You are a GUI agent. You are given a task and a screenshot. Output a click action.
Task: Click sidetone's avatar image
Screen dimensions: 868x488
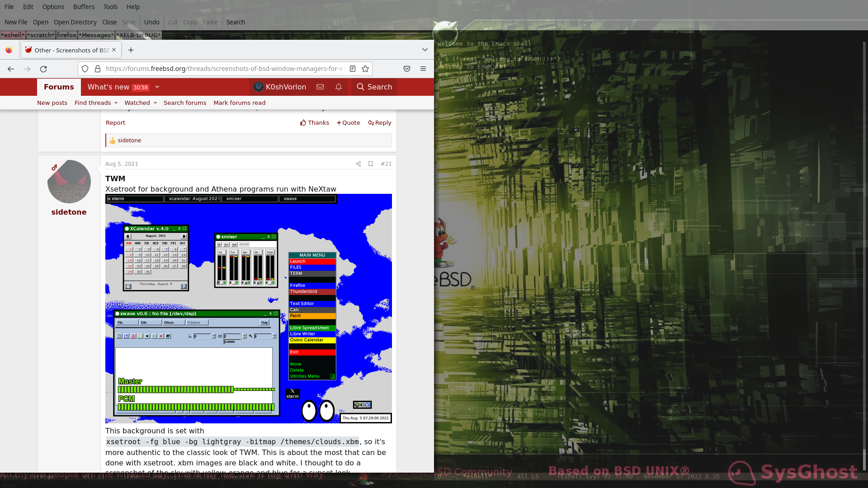tap(69, 182)
